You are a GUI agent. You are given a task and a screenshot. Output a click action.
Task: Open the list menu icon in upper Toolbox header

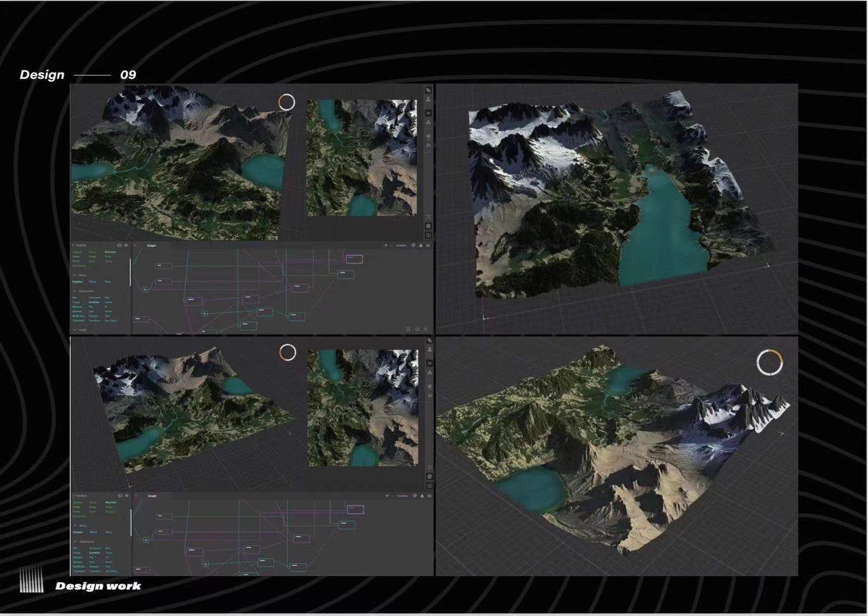[x=126, y=245]
